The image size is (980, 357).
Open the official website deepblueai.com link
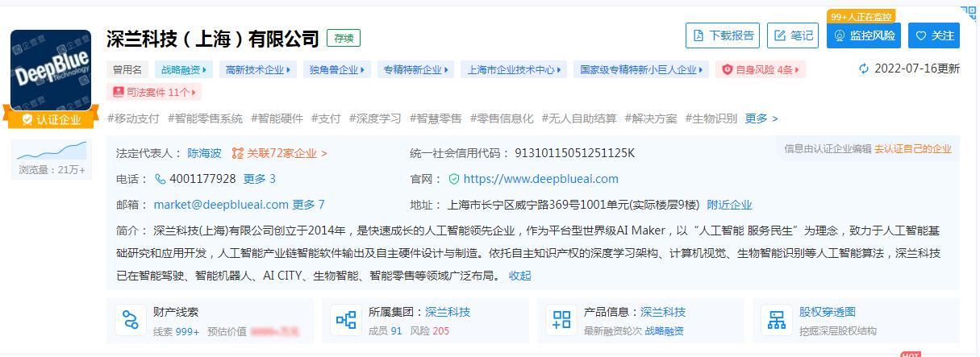click(x=541, y=179)
